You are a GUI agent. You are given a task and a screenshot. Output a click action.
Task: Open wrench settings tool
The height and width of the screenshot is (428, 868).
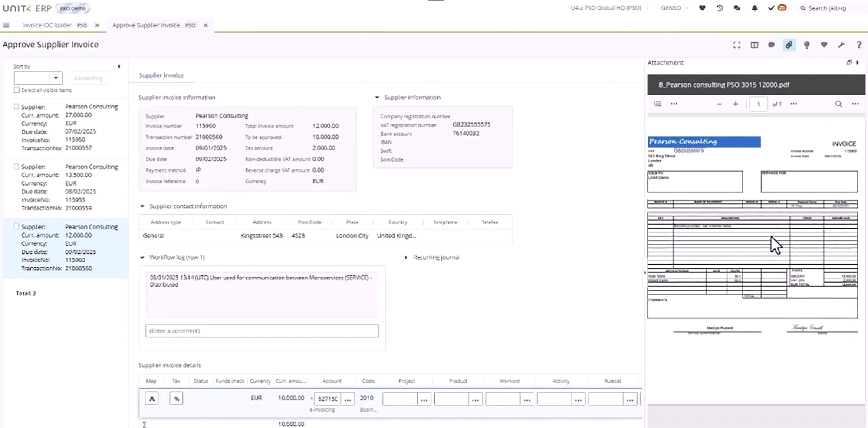point(841,45)
